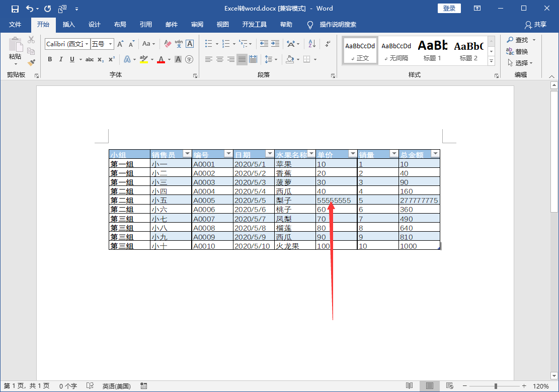This screenshot has height=392, width=559.
Task: Toggle print layout view in status bar
Action: 430,386
